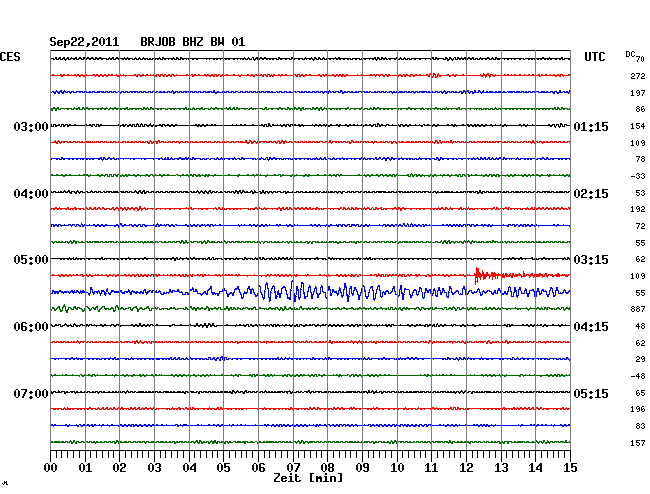This screenshot has height=494, width=650.
Task: Click the DC offset value 154
Action: [x=638, y=126]
